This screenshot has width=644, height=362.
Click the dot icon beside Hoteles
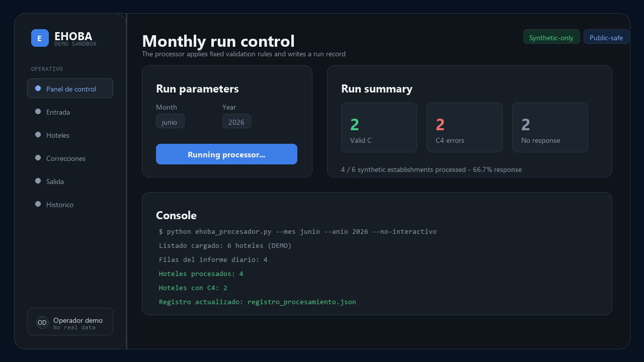pos(38,135)
